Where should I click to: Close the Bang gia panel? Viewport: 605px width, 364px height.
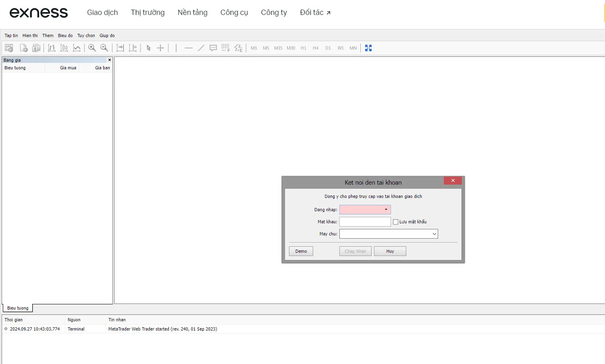point(110,60)
